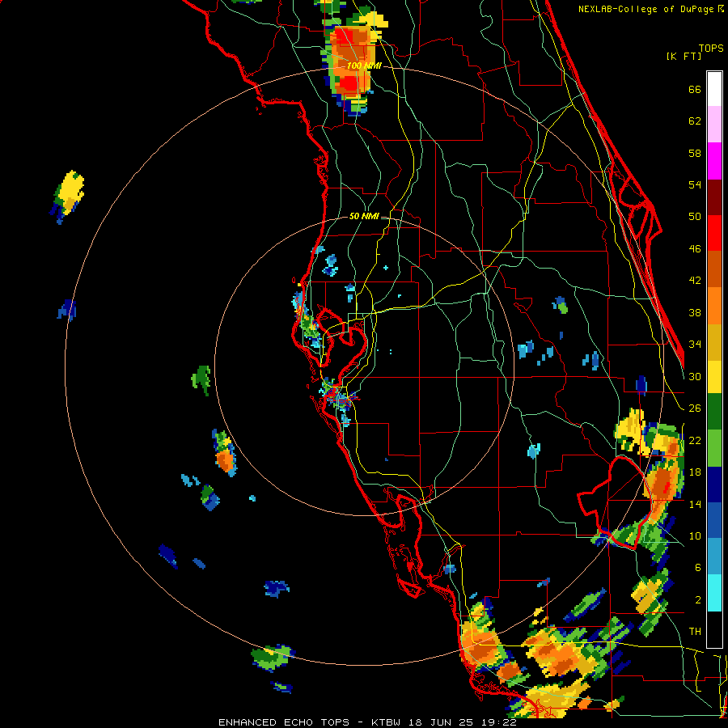Click the '50' value on the color legend
728x728 pixels.
695,217
